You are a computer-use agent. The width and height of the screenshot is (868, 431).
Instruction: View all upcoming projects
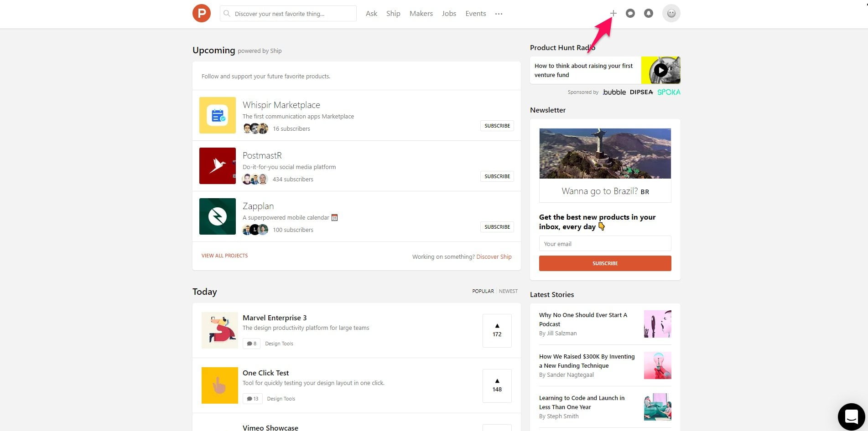click(x=225, y=256)
